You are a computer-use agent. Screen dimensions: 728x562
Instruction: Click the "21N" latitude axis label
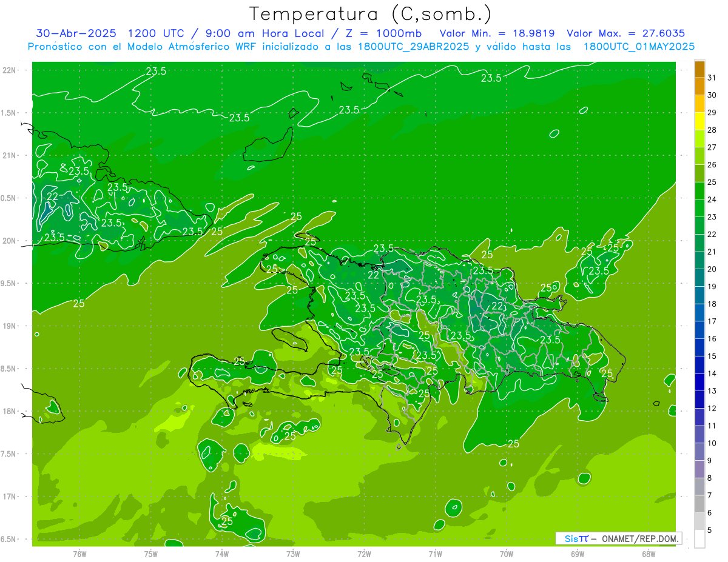8,155
